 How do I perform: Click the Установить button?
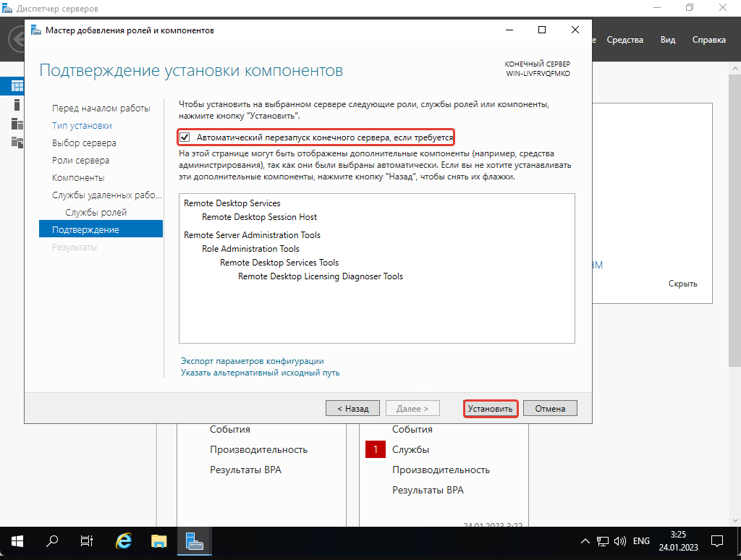pyautogui.click(x=490, y=409)
